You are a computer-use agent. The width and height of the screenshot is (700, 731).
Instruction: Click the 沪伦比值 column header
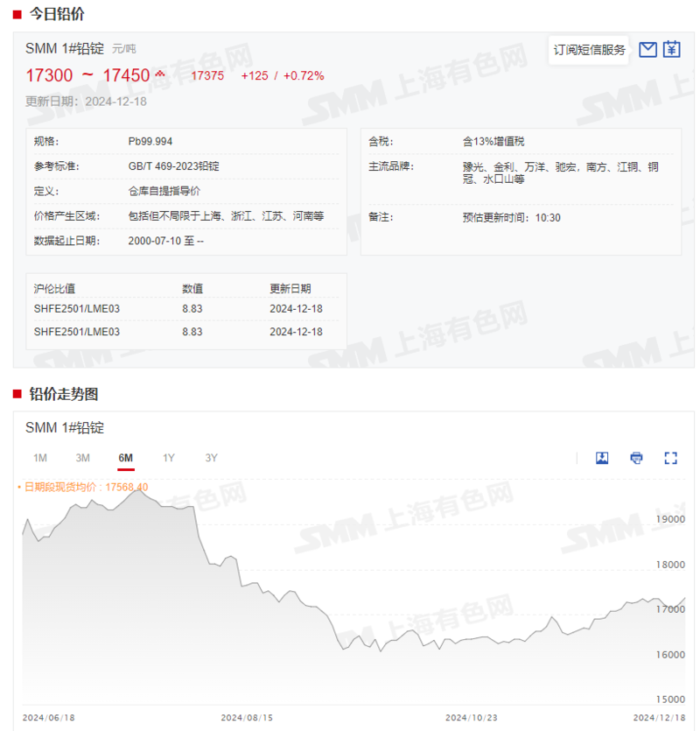54,289
